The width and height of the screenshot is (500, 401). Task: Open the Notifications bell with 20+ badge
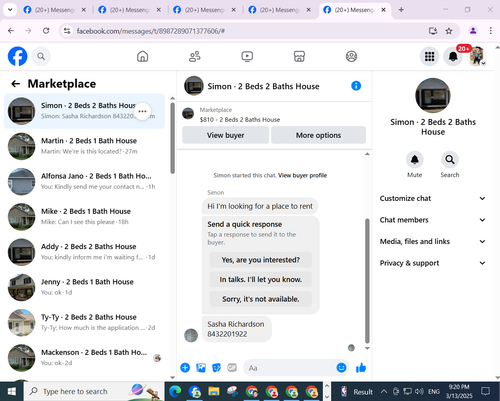click(453, 56)
